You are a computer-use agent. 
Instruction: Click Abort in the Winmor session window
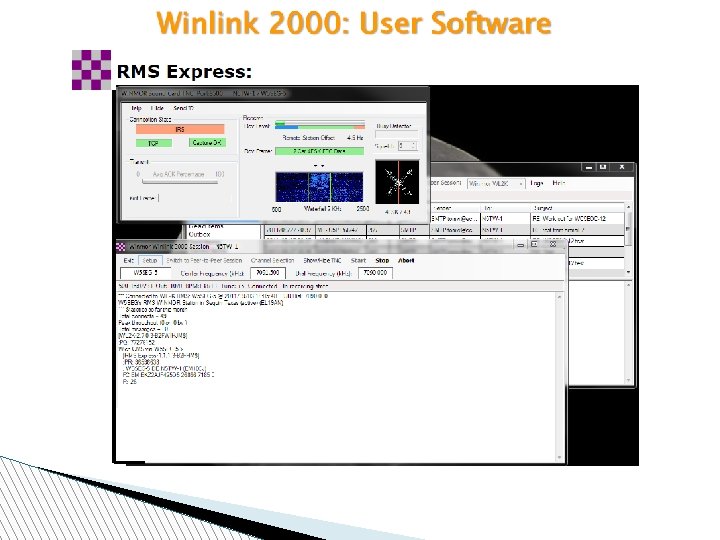406,260
